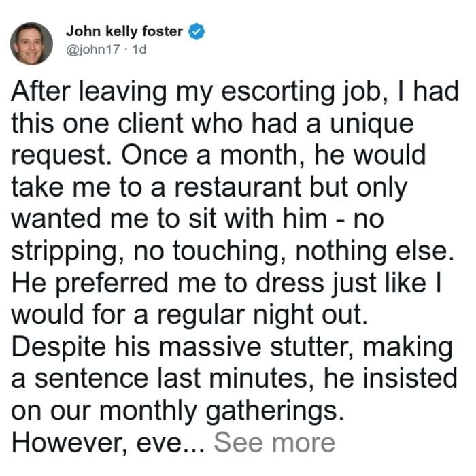Click the word "escorting" in the post
This screenshot has width=476, height=476.
click(277, 92)
